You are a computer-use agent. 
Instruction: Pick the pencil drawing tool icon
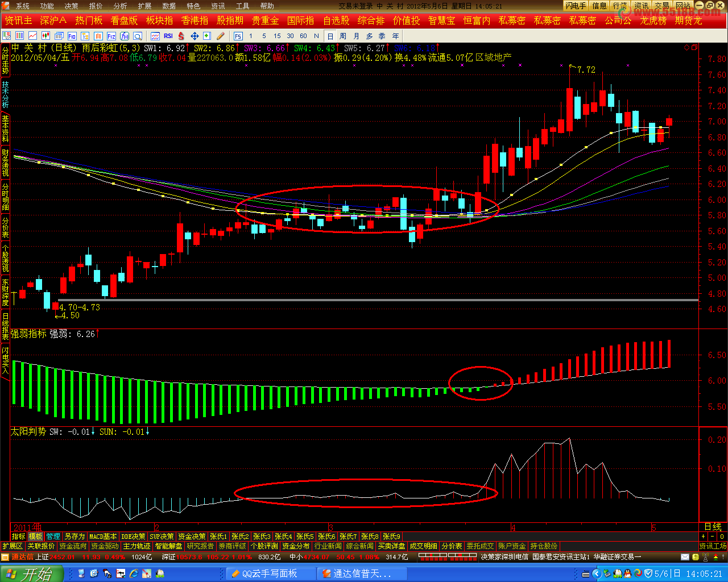(x=221, y=36)
